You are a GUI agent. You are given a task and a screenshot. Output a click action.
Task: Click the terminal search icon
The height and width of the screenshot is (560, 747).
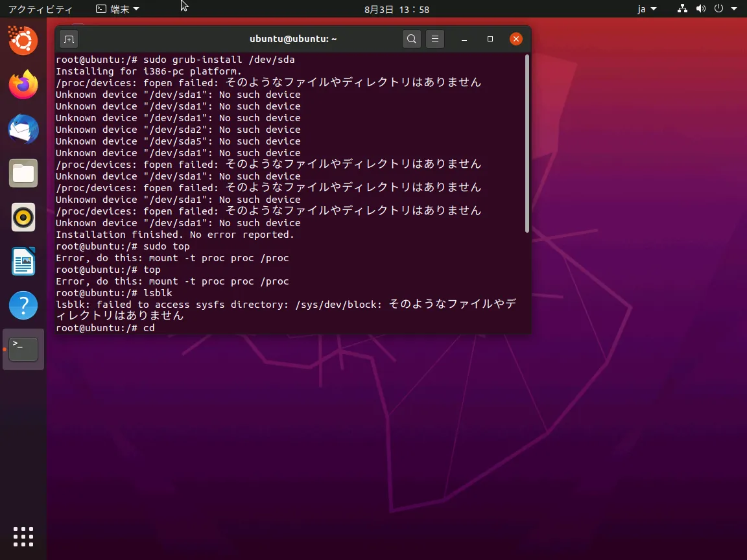pyautogui.click(x=411, y=39)
